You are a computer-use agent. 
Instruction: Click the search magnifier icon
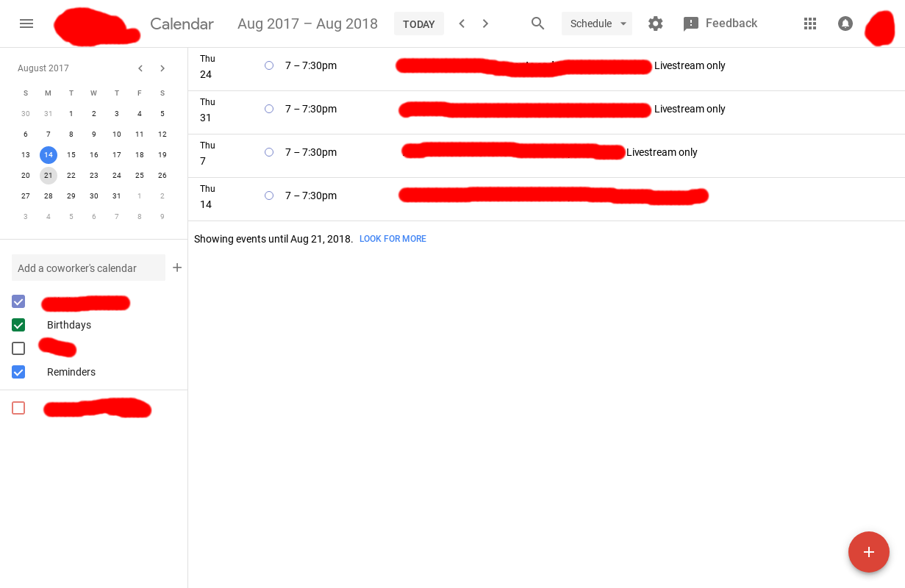tap(537, 24)
